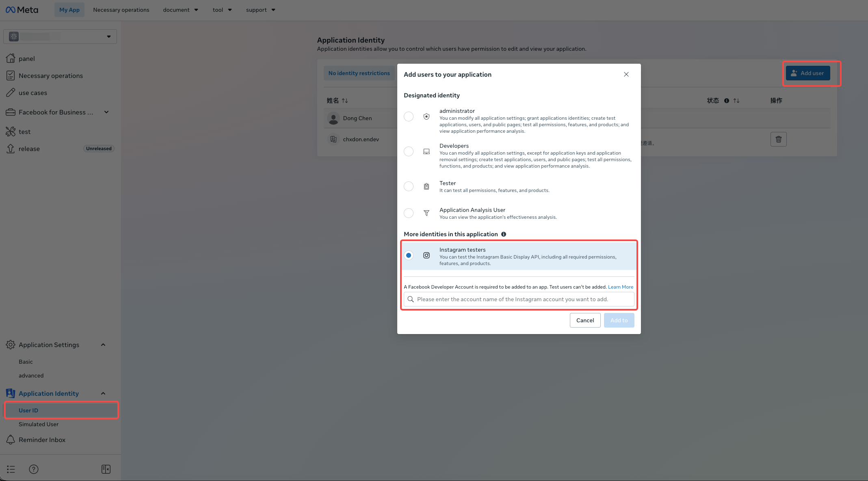
Task: Open Necessary operations in top navigation
Action: pos(121,10)
